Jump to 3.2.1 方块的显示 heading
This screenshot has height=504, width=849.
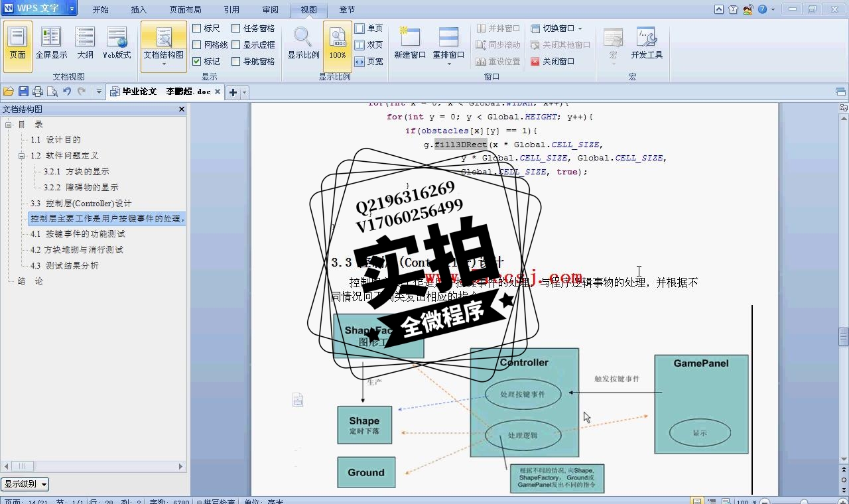point(76,172)
